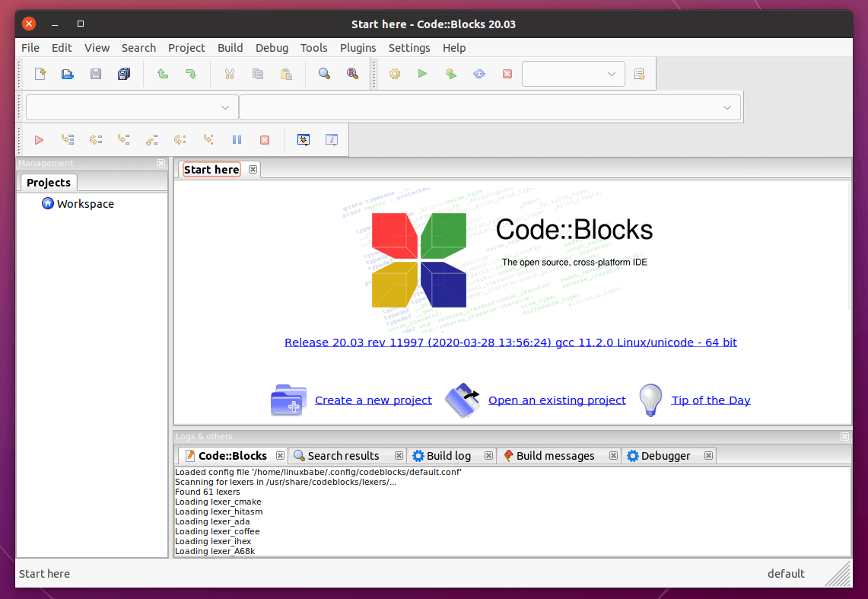Open the Tip of the Day link
The height and width of the screenshot is (599, 868).
[710, 400]
